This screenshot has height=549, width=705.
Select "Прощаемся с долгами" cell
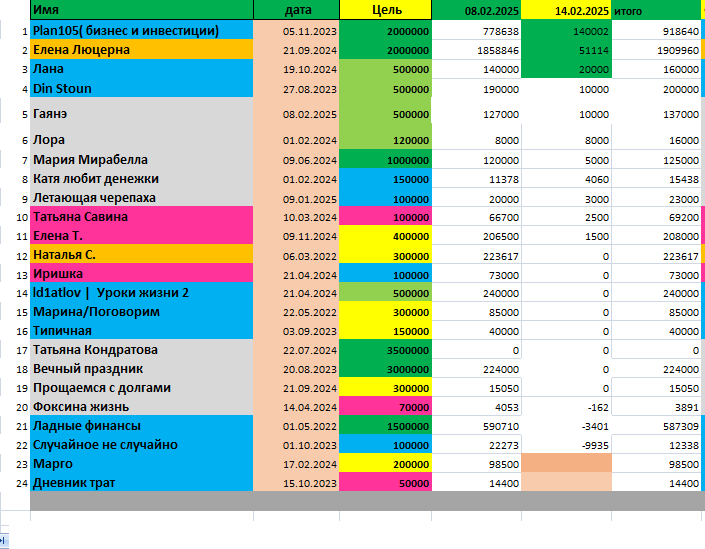coord(142,387)
